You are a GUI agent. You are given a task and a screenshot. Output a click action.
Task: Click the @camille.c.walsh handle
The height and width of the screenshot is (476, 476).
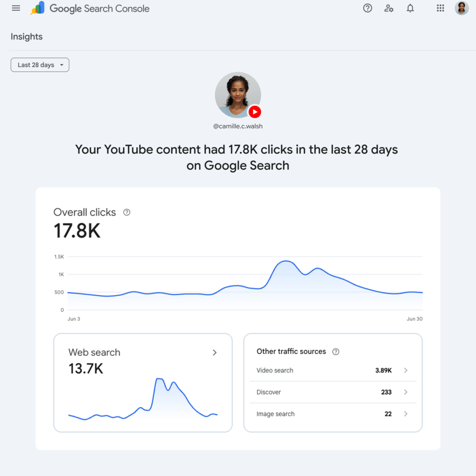(x=238, y=126)
